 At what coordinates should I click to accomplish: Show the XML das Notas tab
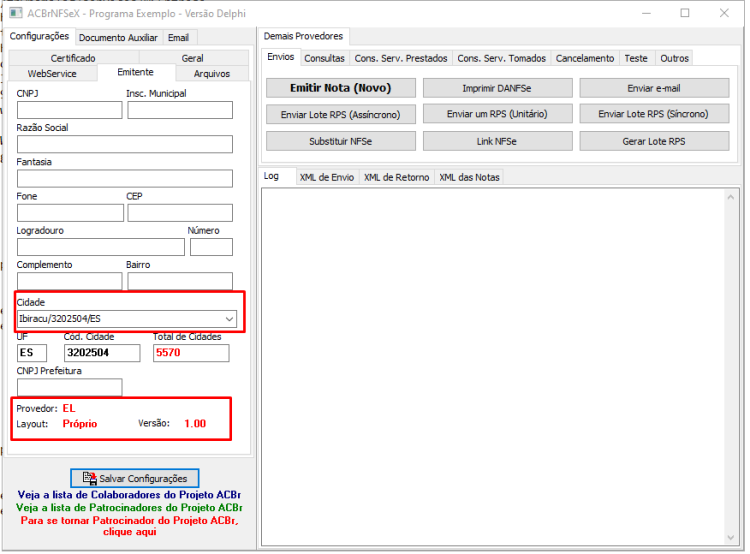[x=469, y=177]
